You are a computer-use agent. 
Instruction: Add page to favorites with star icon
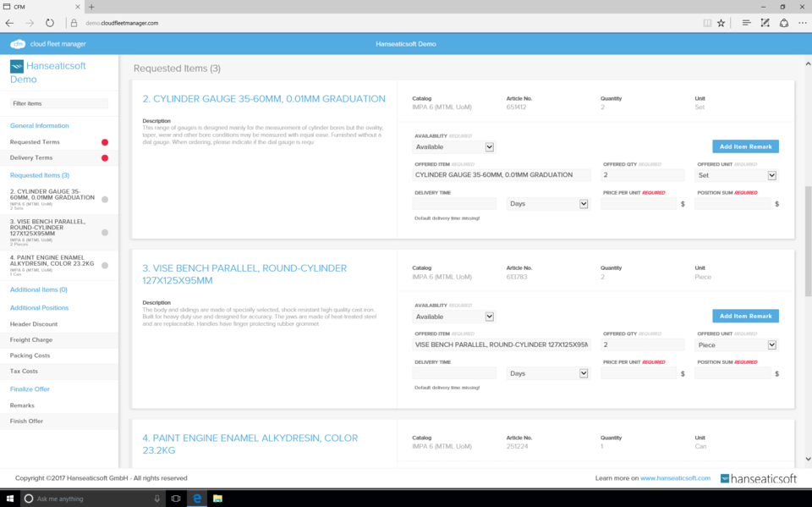[721, 23]
